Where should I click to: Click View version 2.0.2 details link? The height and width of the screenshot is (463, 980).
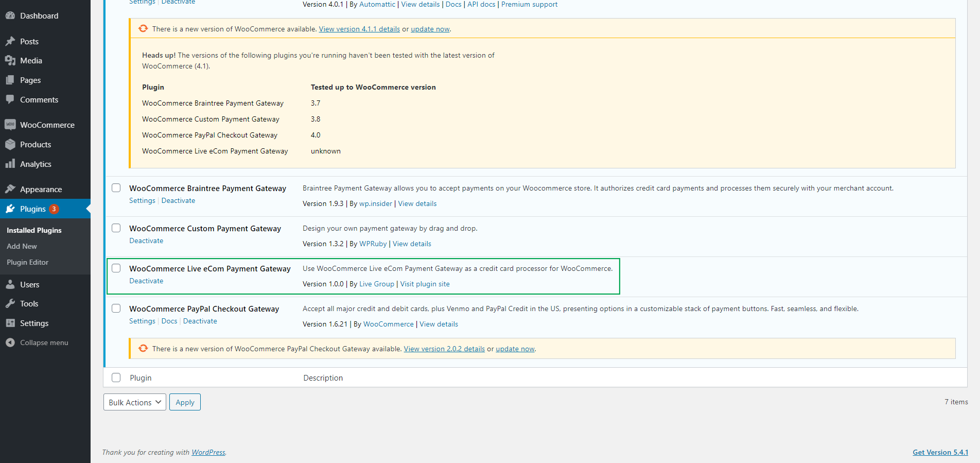point(444,349)
